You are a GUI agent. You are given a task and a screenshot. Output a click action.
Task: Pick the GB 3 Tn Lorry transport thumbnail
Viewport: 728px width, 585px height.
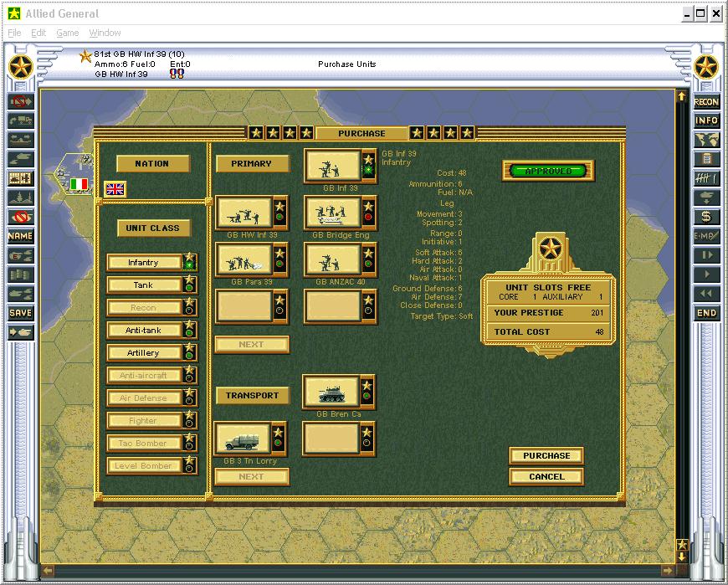tap(243, 439)
